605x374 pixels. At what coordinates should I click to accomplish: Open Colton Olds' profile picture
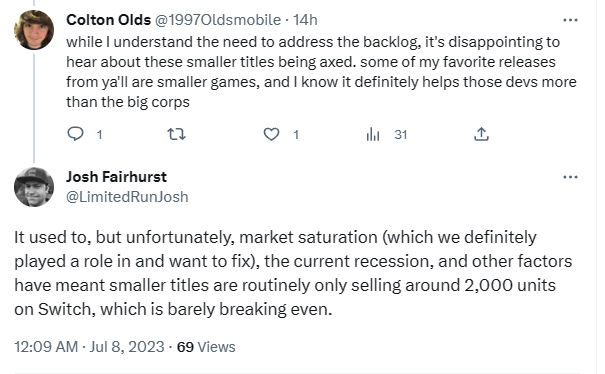(x=34, y=30)
